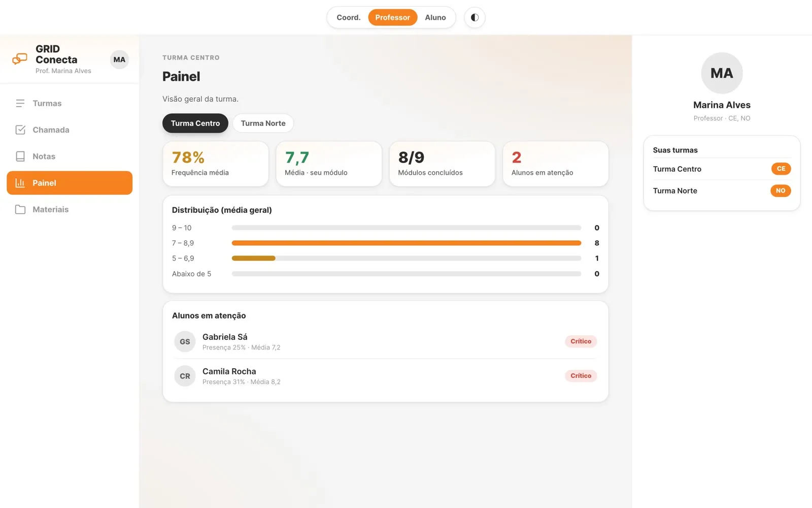
Task: Click 'Presença 31% · Média 8,2' text
Action: coord(241,382)
